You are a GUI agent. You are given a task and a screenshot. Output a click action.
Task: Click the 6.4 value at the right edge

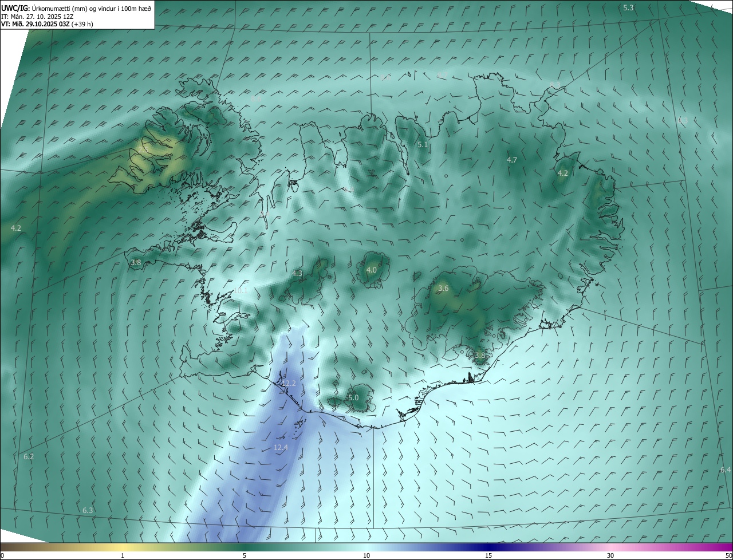coord(726,470)
